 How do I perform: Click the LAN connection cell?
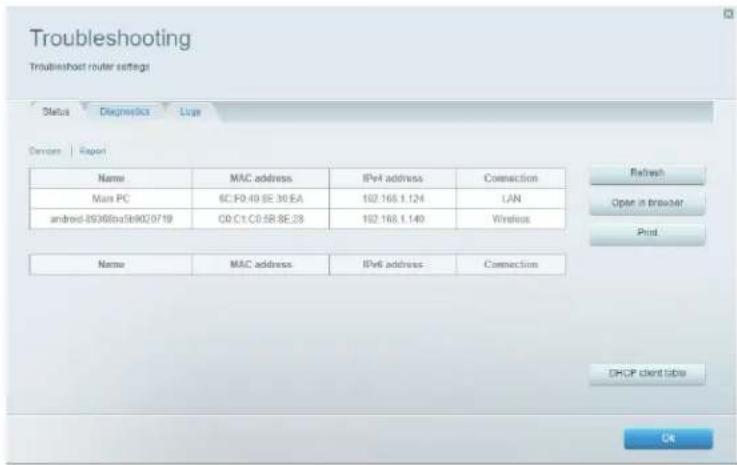(x=511, y=199)
